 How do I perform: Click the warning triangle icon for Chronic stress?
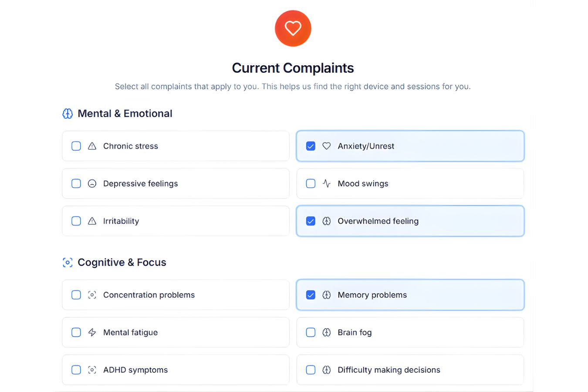(92, 146)
